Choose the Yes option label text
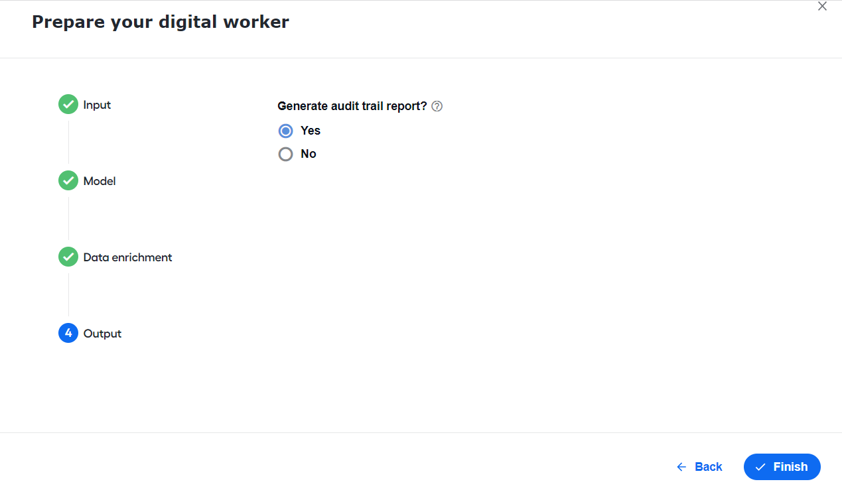842x504 pixels. pos(311,131)
